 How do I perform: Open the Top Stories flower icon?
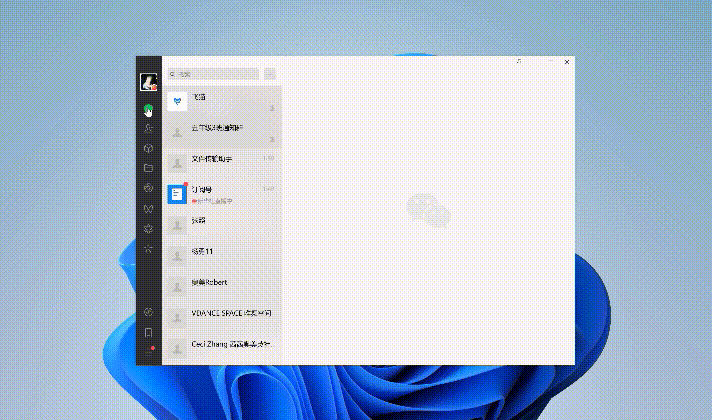click(x=148, y=228)
